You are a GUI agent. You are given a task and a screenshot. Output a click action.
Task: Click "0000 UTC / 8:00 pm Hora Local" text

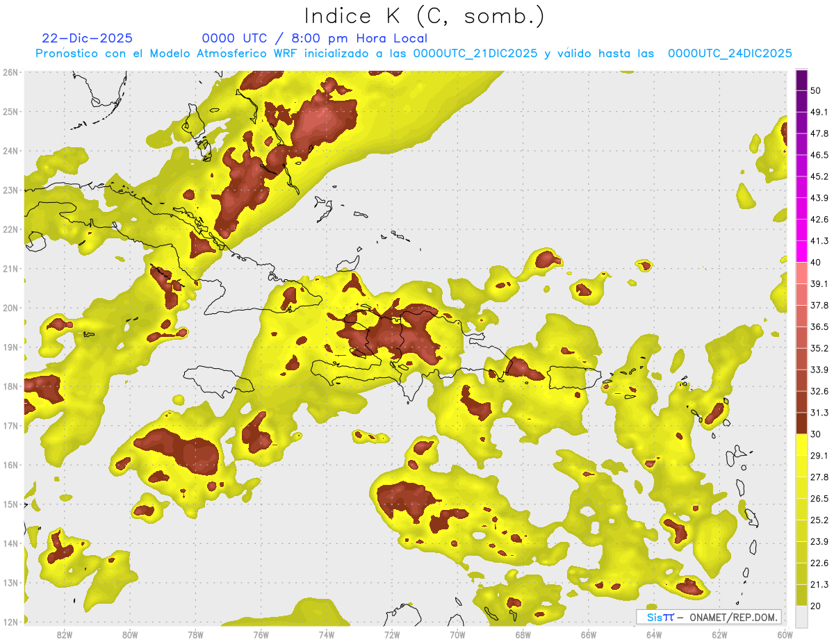[315, 38]
